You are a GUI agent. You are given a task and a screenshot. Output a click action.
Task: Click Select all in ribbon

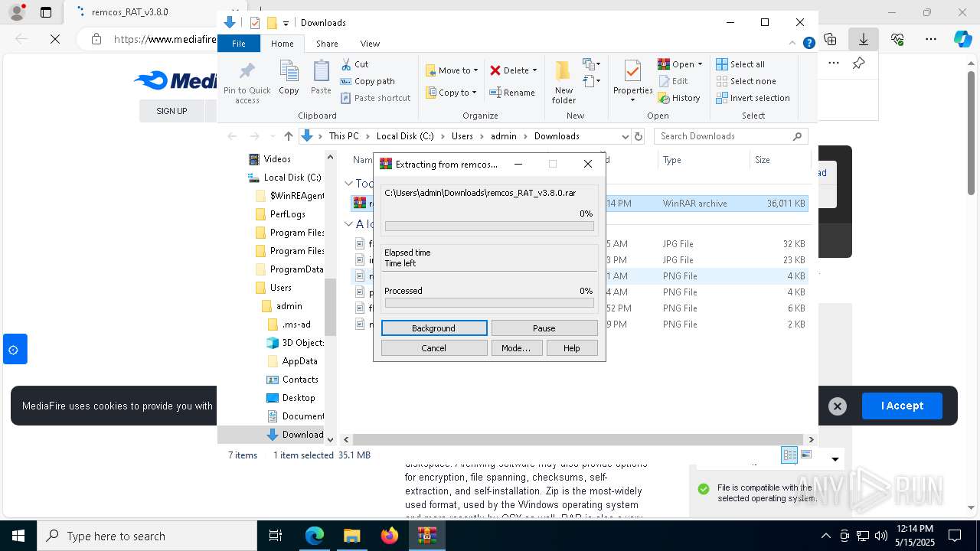[740, 64]
